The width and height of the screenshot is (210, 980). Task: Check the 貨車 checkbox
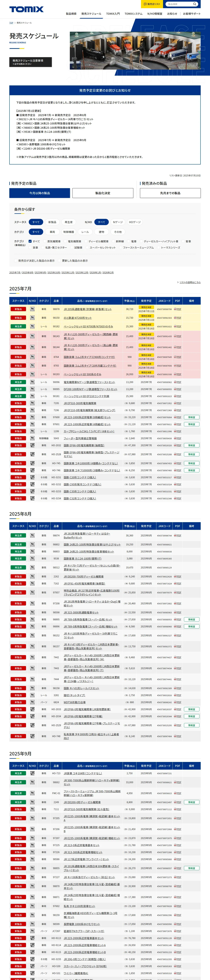30,248
